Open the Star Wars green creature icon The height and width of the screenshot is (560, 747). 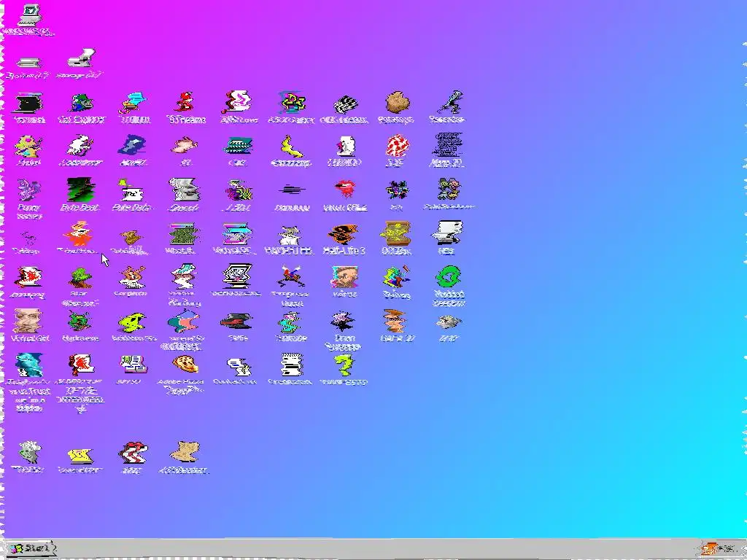(80, 277)
